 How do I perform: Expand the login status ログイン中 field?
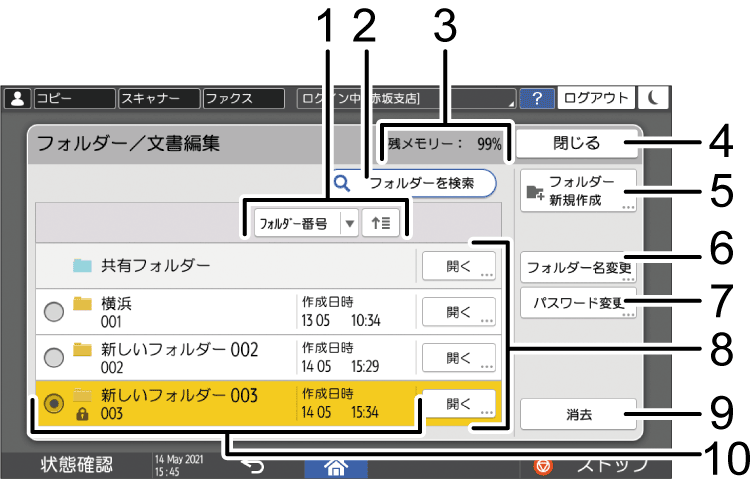(x=406, y=98)
